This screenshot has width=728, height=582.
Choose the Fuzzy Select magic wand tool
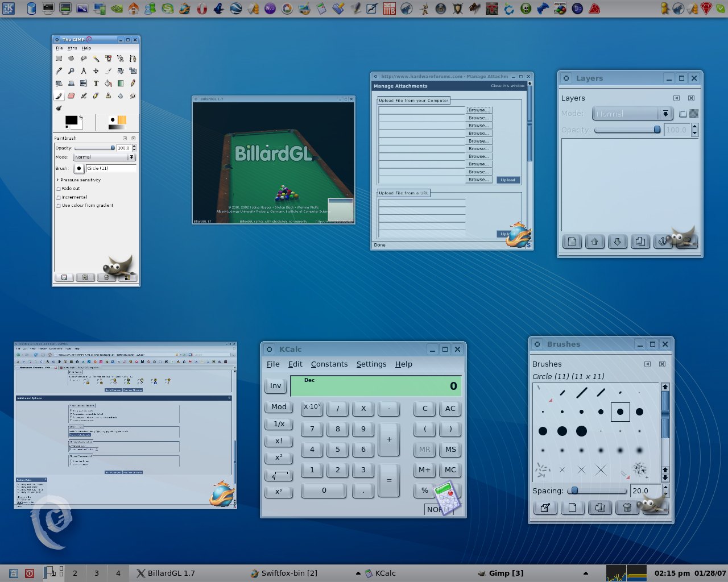pyautogui.click(x=96, y=59)
